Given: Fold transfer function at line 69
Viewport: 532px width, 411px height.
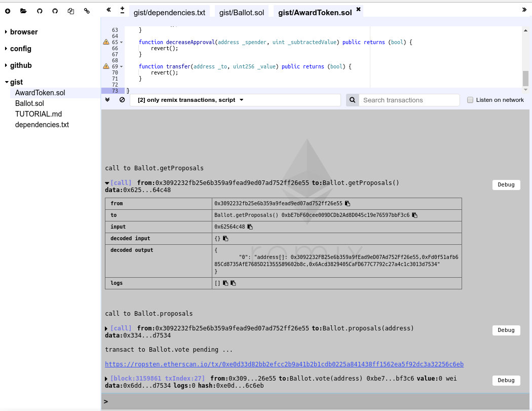Looking at the screenshot, I should [122, 66].
